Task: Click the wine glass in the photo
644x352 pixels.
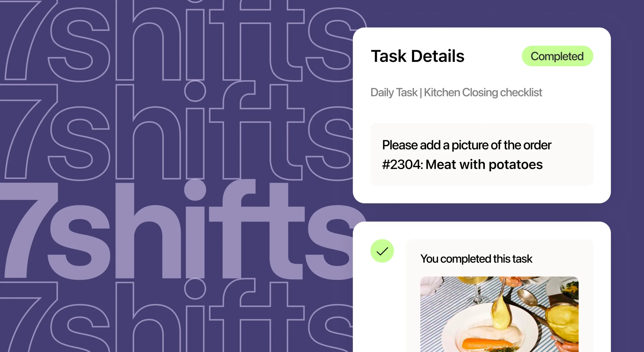Action: tap(475, 289)
